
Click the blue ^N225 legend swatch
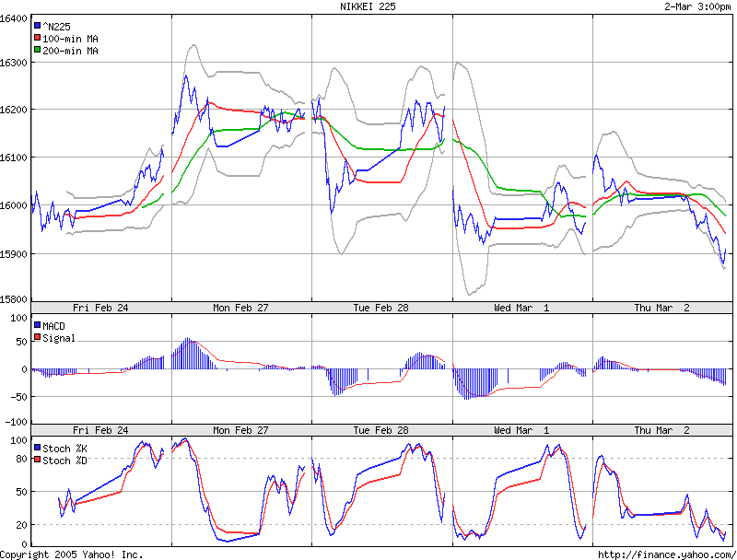pyautogui.click(x=37, y=26)
